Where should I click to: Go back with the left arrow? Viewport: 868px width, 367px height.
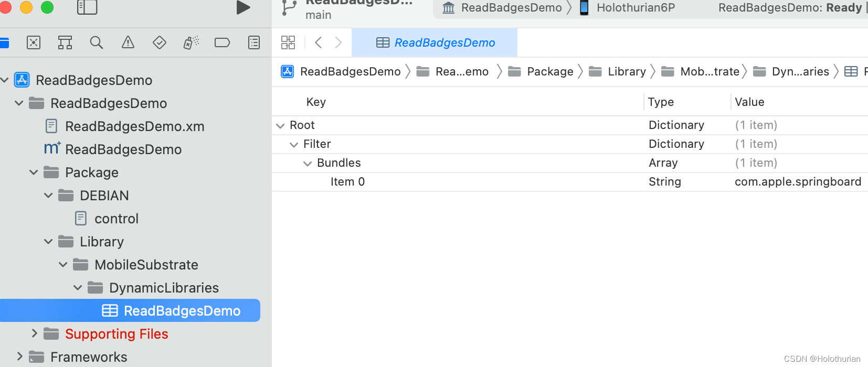[x=318, y=42]
